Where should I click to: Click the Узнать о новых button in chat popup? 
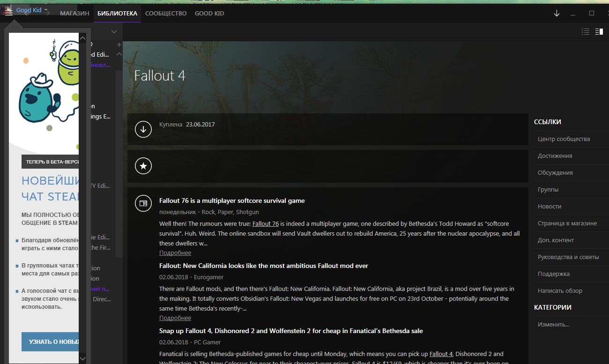click(50, 342)
